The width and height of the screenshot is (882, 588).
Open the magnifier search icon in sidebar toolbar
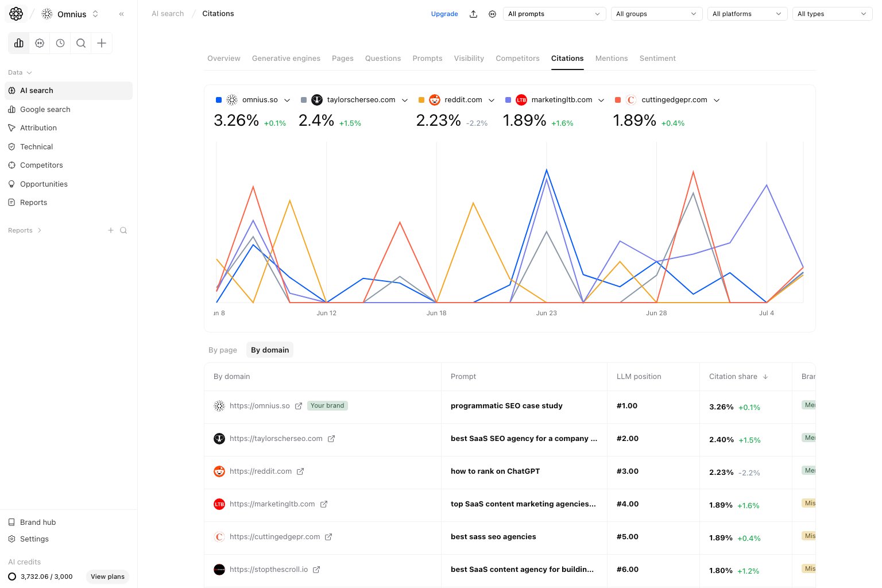(81, 43)
